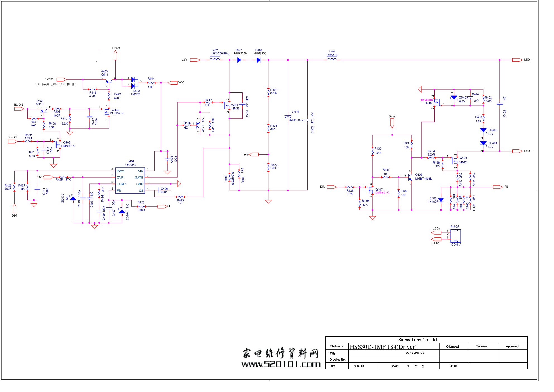Click the Data: field label
This screenshot has height=392, width=554.
[x=453, y=366]
